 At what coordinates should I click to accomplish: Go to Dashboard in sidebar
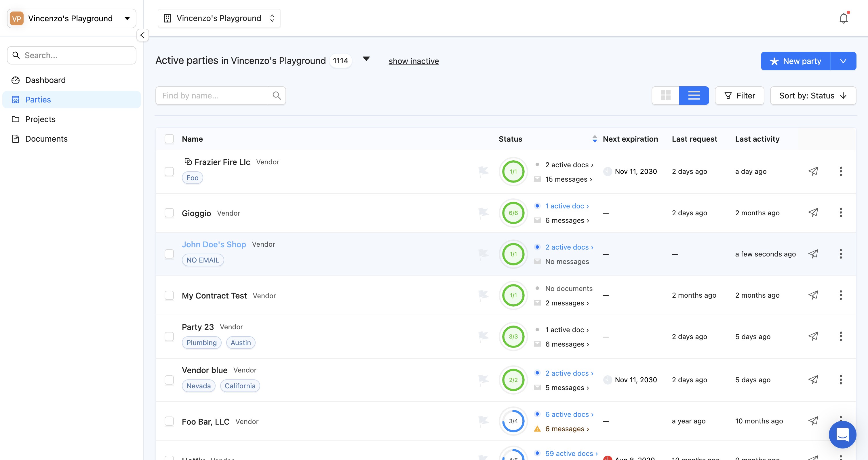coord(45,80)
